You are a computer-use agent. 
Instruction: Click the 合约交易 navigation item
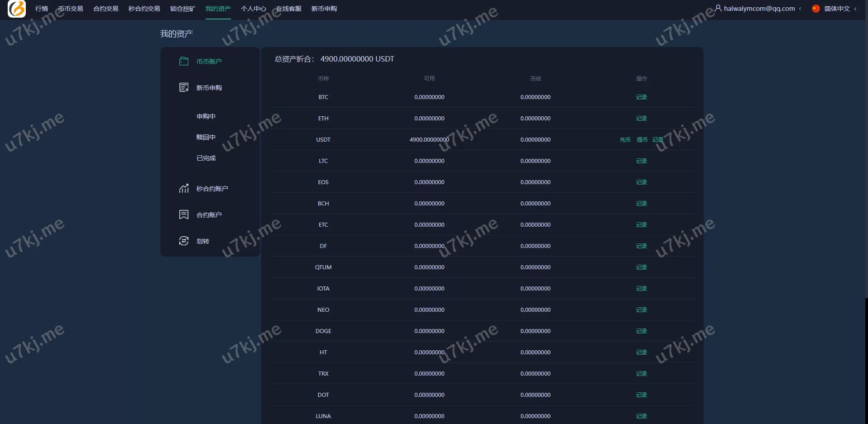coord(106,9)
